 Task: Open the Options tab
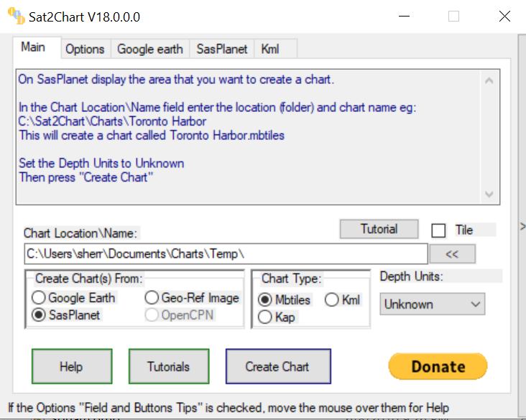coord(85,50)
